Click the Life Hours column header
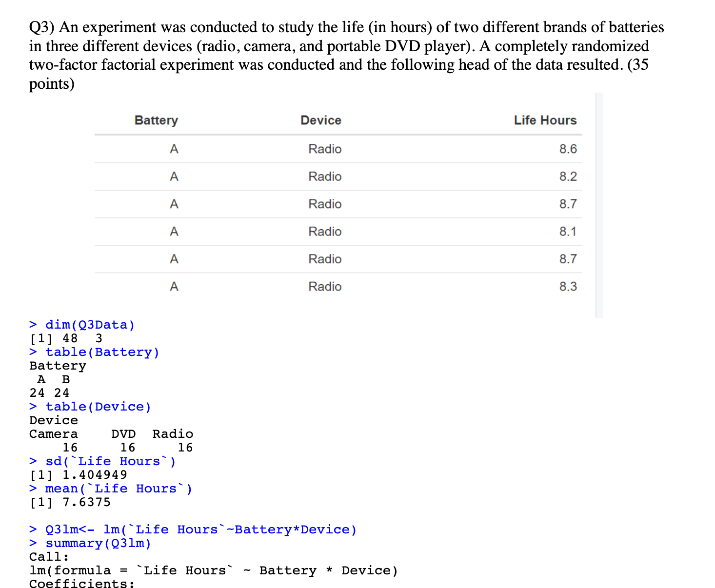715x588 pixels. (544, 120)
